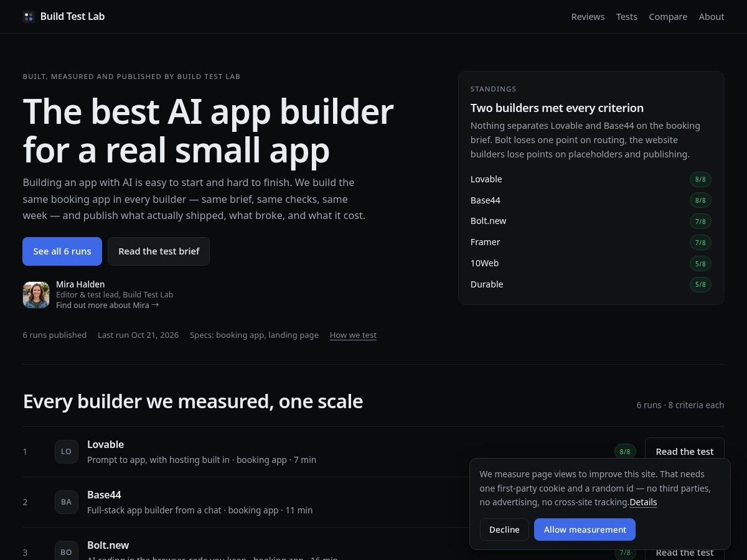Screen dimensions: 747x560
Task: Click Framer's 7/8 score badge in standings
Action: coord(700,243)
